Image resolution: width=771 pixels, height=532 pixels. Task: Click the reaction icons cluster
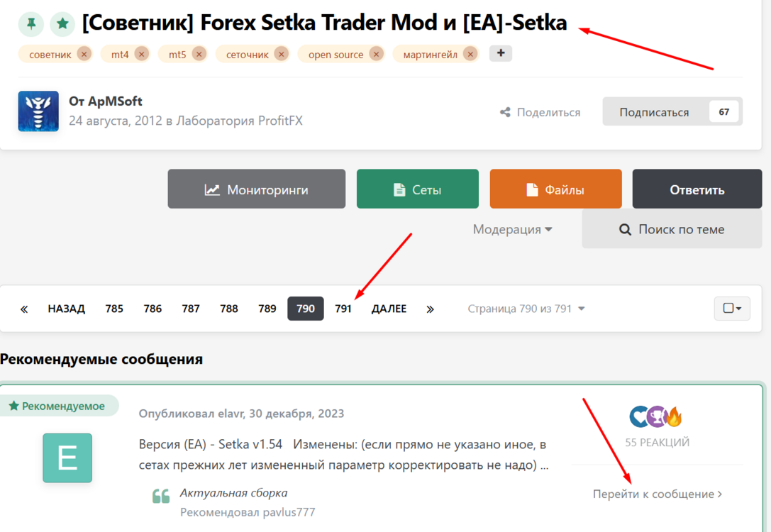point(656,417)
